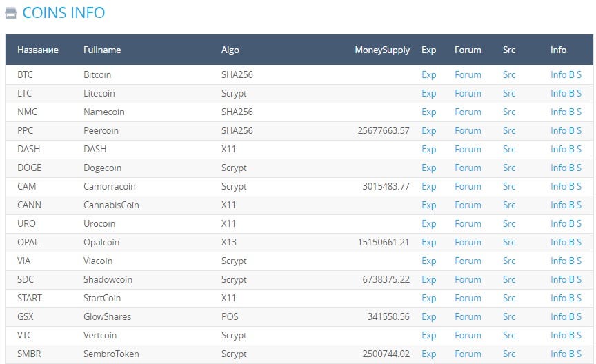Image resolution: width=596 pixels, height=364 pixels.
Task: Select the CannabisCoin fullname cell
Action: (x=111, y=205)
